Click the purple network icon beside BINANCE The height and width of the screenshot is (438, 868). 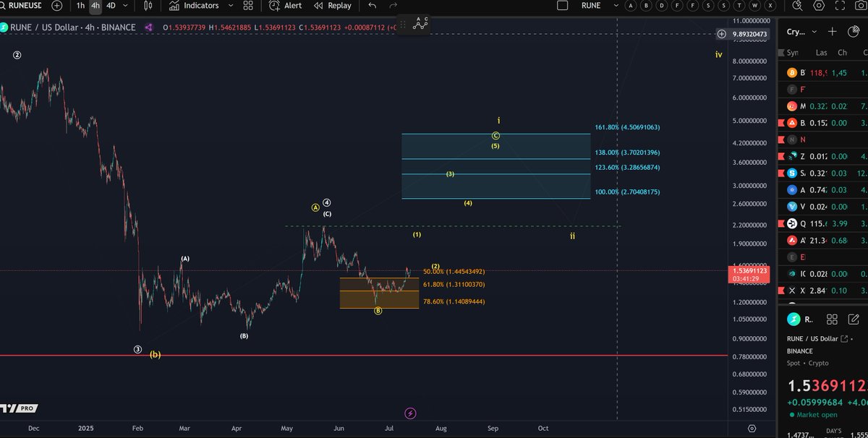148,27
